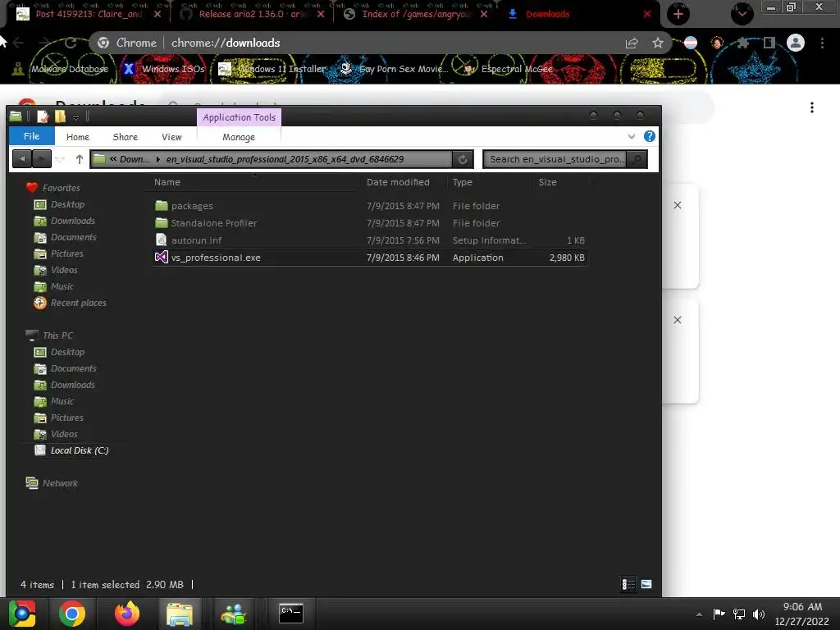
Task: Open Chrome extensions puzzle icon
Action: 742,43
